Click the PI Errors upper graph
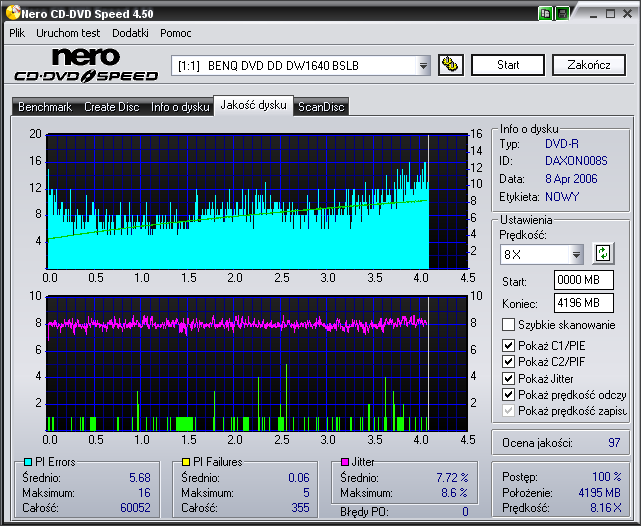Viewport: 641px width, 526px height. point(257,201)
